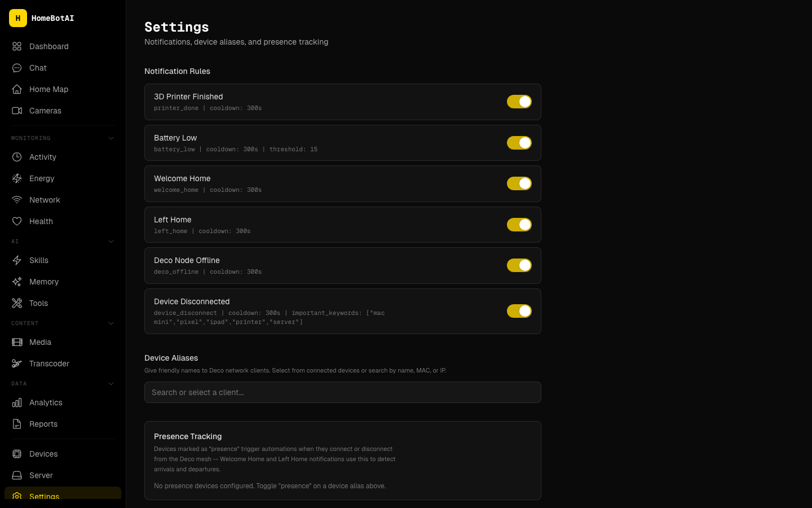Collapse the Content section chevron
The height and width of the screenshot is (508, 812).
(111, 323)
